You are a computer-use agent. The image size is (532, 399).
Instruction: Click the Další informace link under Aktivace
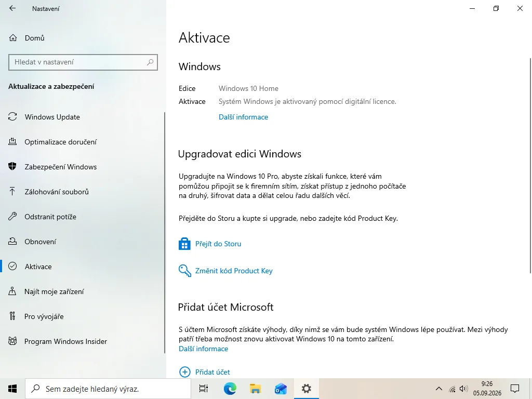243,117
